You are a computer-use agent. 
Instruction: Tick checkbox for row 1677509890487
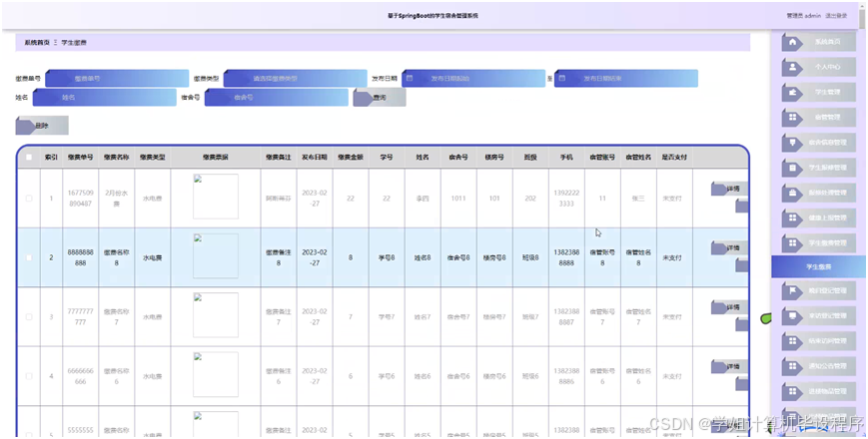click(x=29, y=198)
